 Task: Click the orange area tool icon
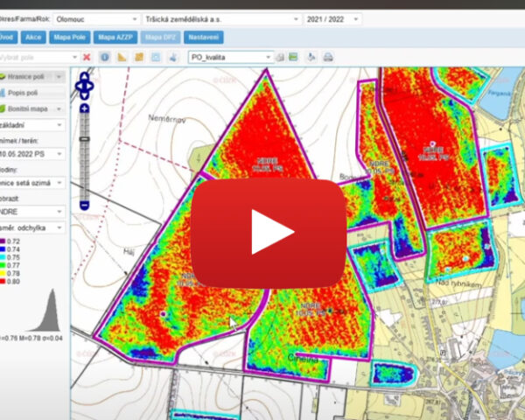click(x=139, y=57)
